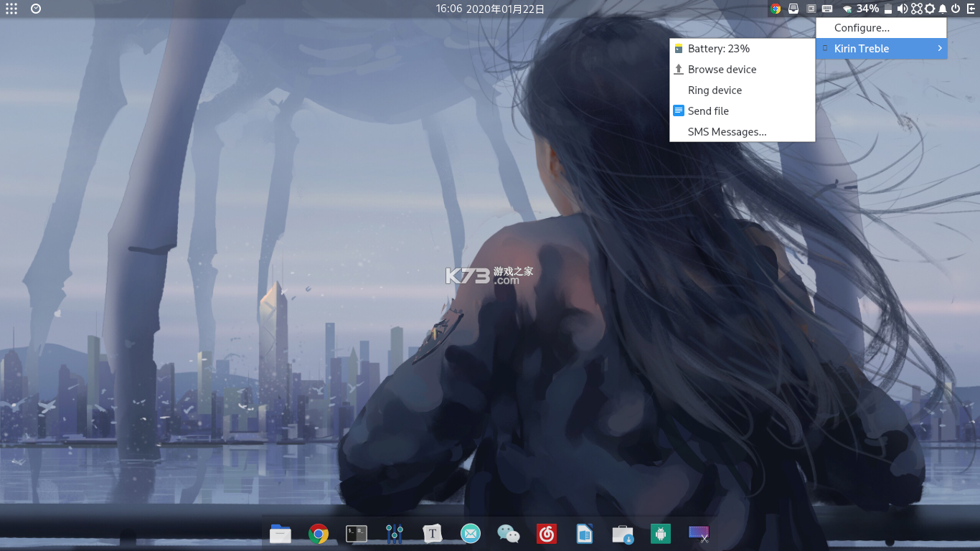Select Ring device in the submenu

[x=742, y=90]
